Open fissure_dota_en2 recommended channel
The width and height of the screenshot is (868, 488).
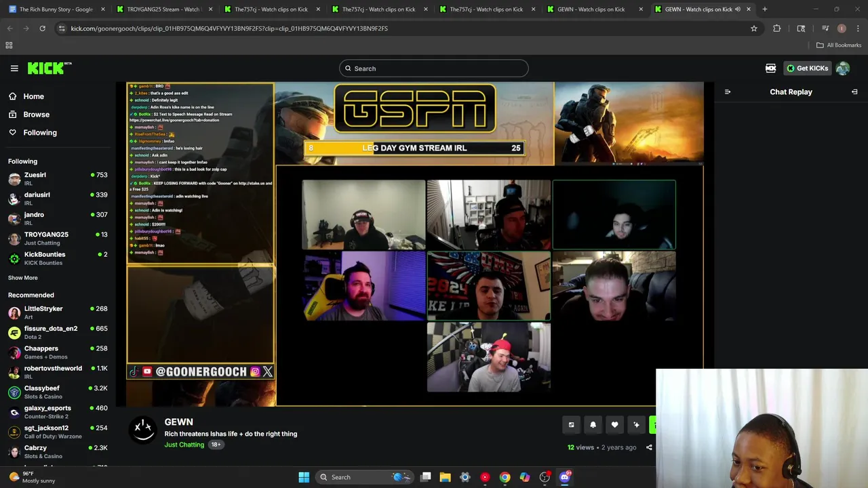[x=58, y=332]
